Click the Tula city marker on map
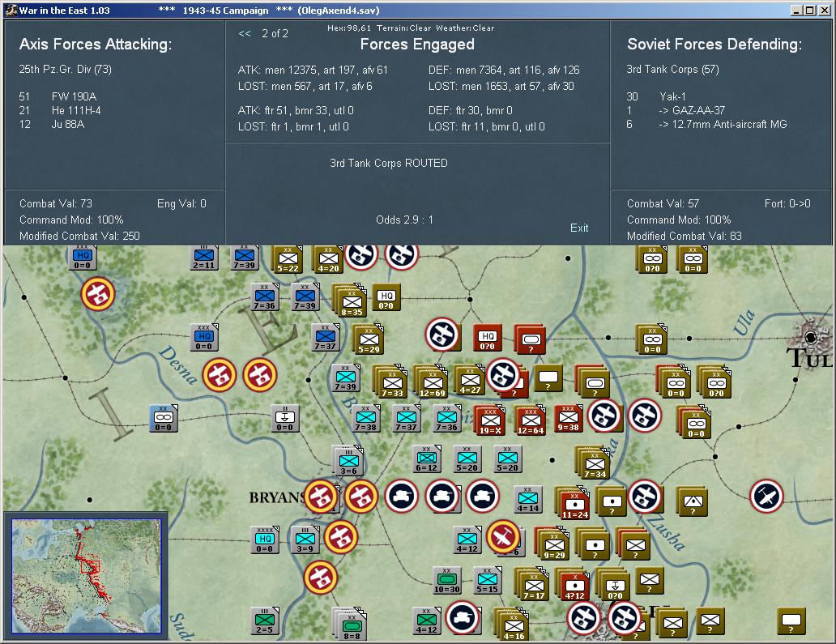Viewport: 836px width, 644px height. click(x=810, y=337)
